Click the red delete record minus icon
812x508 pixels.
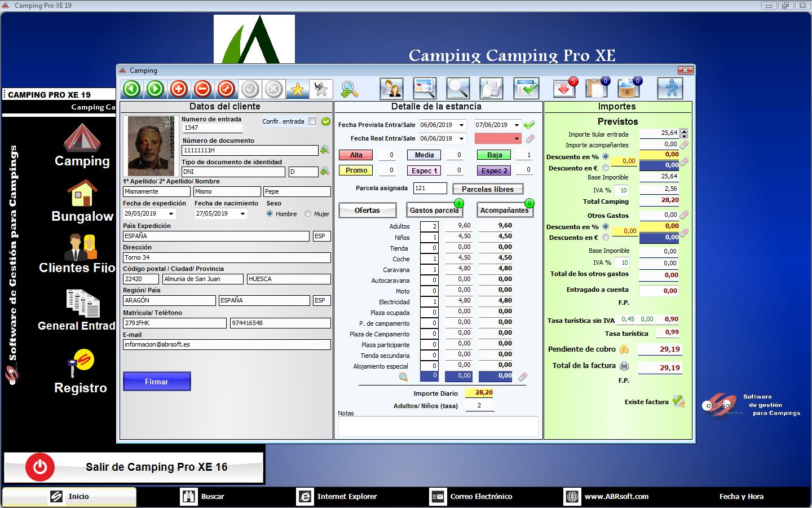(202, 89)
